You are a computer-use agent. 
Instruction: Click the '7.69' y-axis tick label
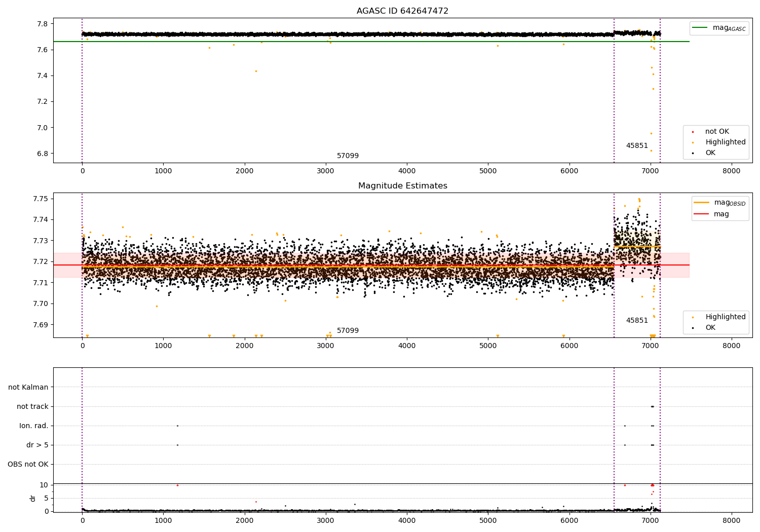41,325
